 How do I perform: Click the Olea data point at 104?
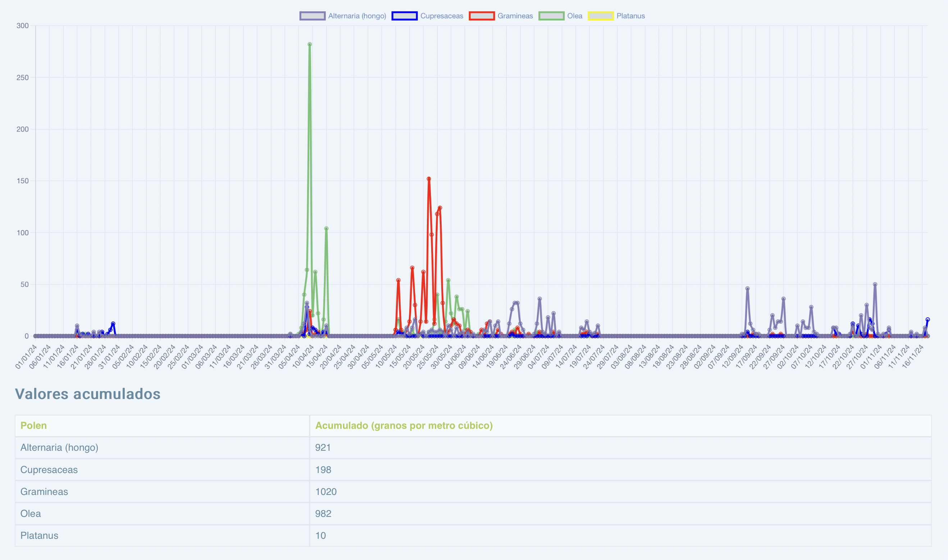pos(326,228)
